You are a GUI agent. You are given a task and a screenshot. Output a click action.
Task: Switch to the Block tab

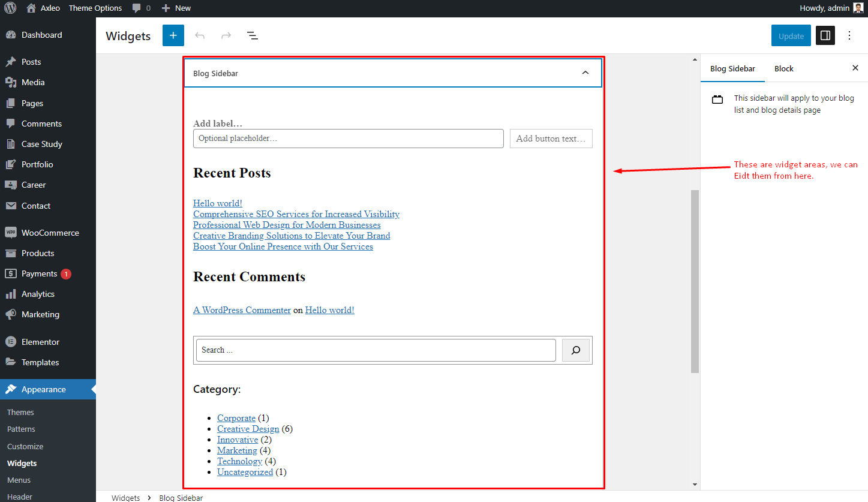coord(784,68)
